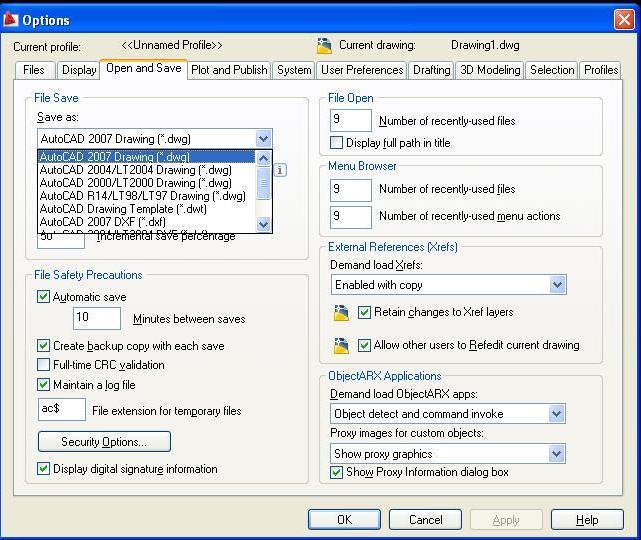Open Security Options dialog

(104, 441)
